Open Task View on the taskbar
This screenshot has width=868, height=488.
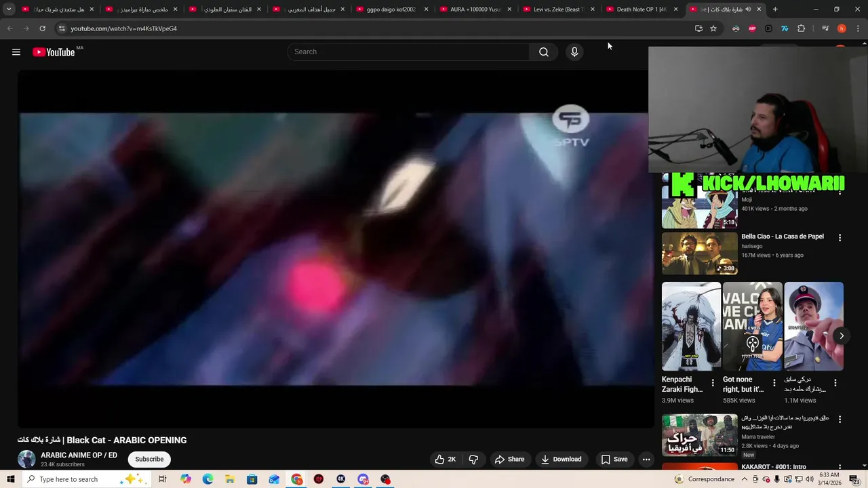(163, 479)
